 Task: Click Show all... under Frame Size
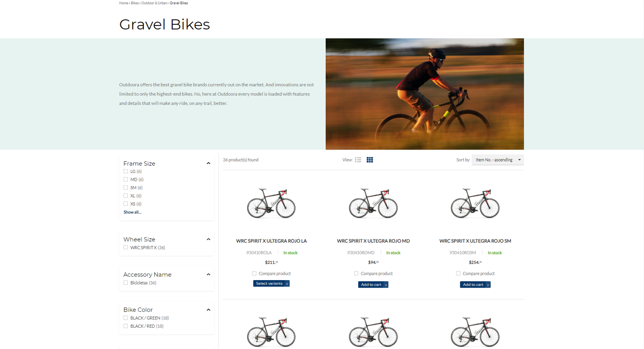[x=132, y=212]
